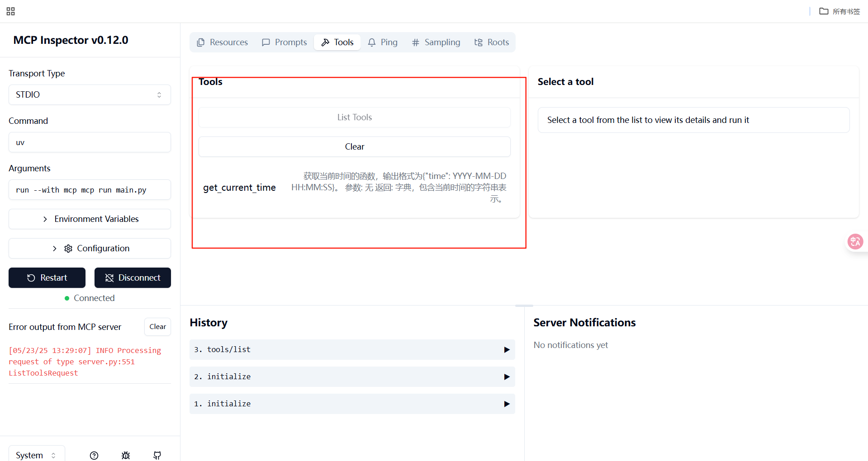
Task: Open the Roots tab
Action: click(492, 42)
